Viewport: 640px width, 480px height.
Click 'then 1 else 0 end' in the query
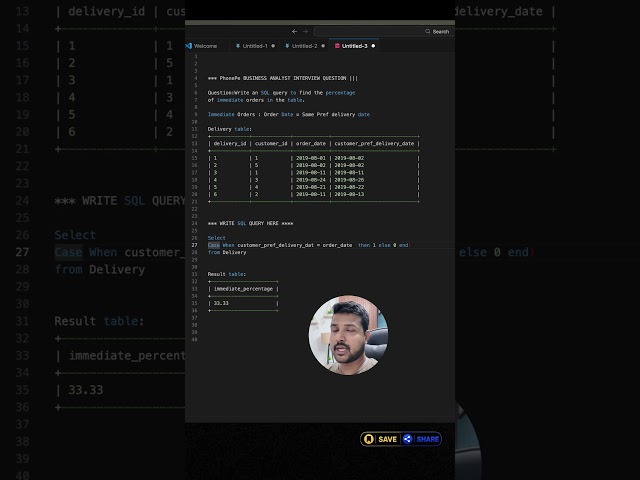pyautogui.click(x=383, y=245)
